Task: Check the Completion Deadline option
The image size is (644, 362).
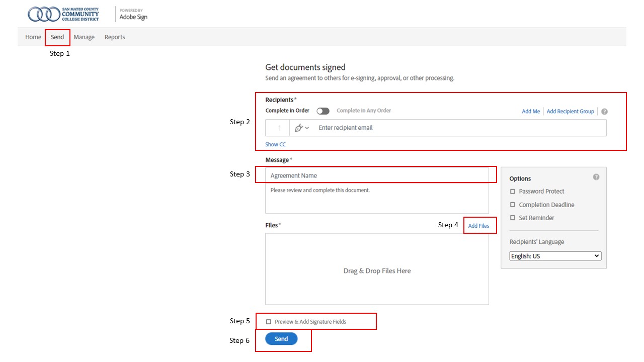Action: click(513, 205)
